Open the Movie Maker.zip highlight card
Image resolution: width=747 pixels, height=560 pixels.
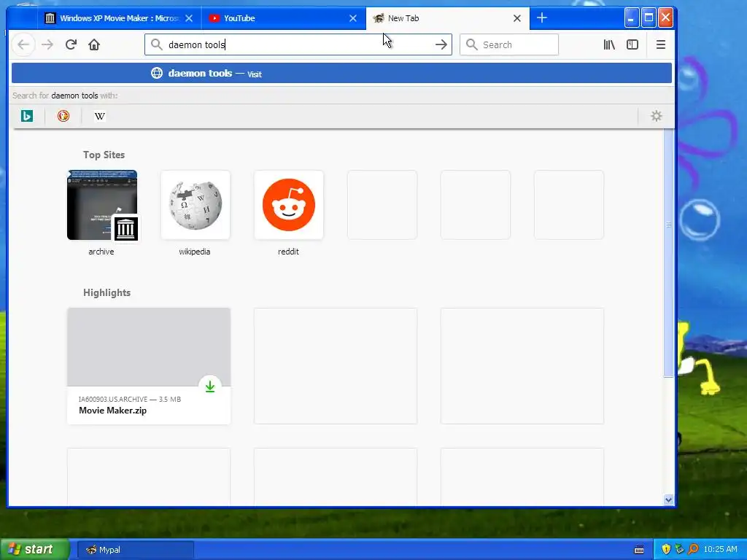pos(149,366)
